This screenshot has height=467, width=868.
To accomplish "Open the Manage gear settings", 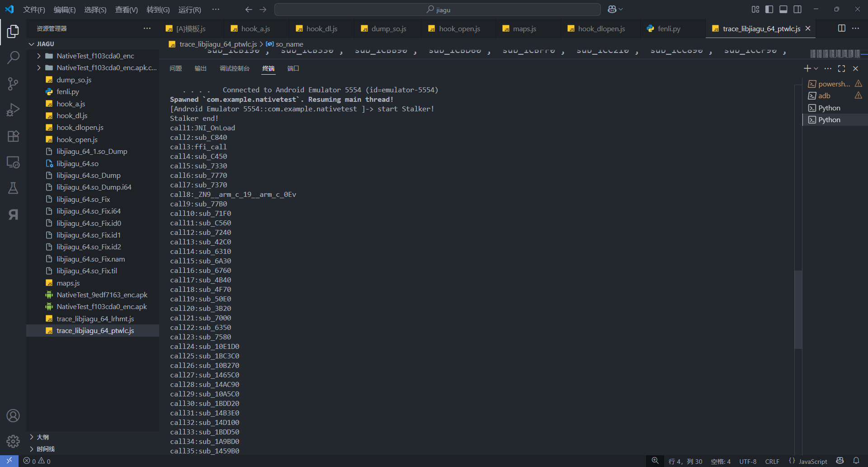I will click(13, 441).
